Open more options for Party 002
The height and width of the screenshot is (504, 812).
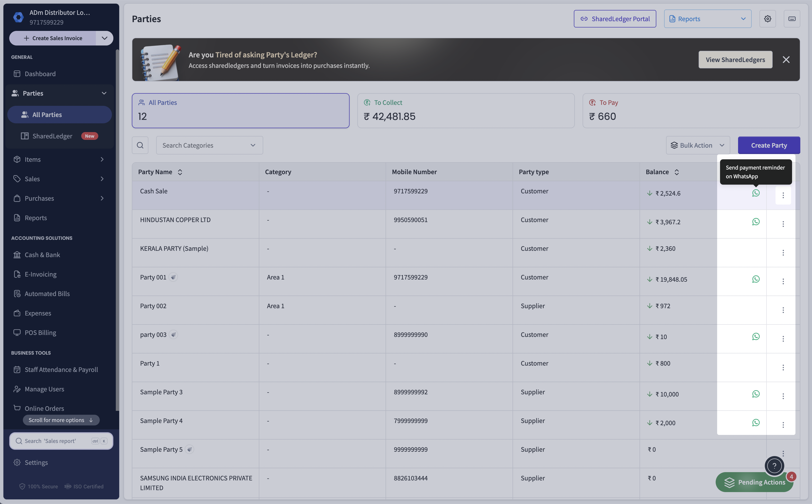tap(783, 310)
